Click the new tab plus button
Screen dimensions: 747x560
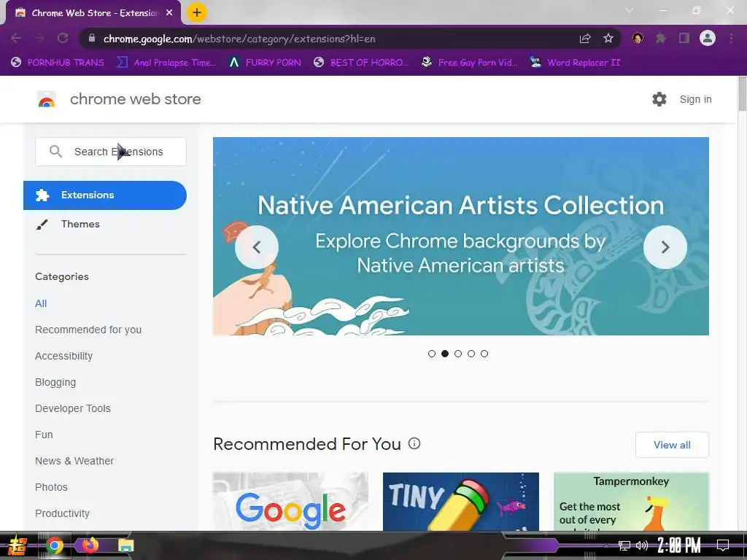point(197,12)
